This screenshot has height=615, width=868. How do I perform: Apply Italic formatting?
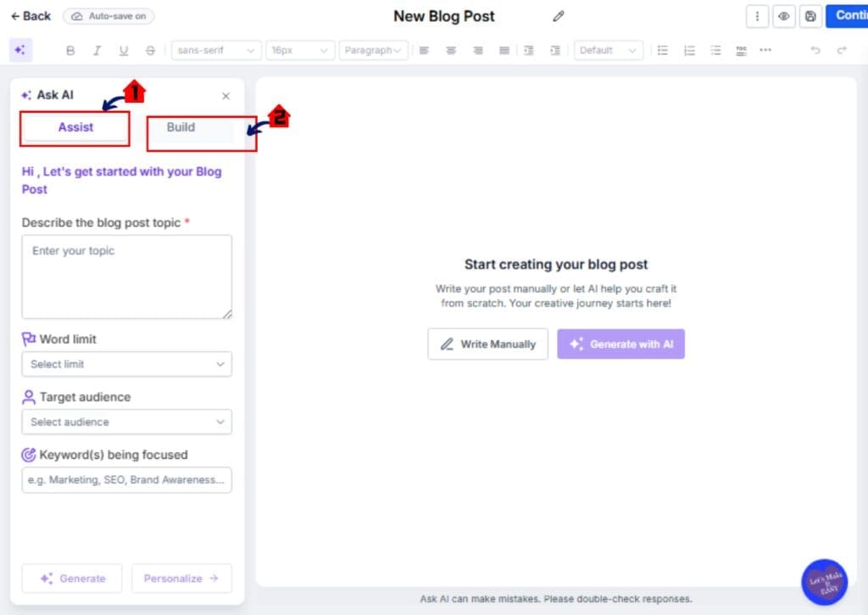(x=97, y=50)
